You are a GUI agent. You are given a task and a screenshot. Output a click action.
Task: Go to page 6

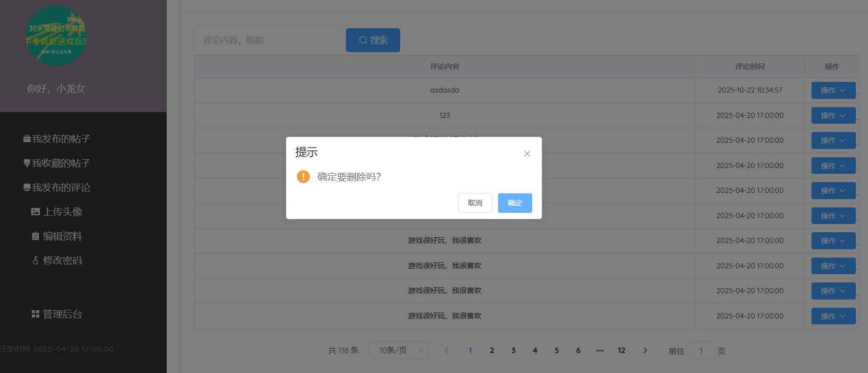[x=579, y=350]
